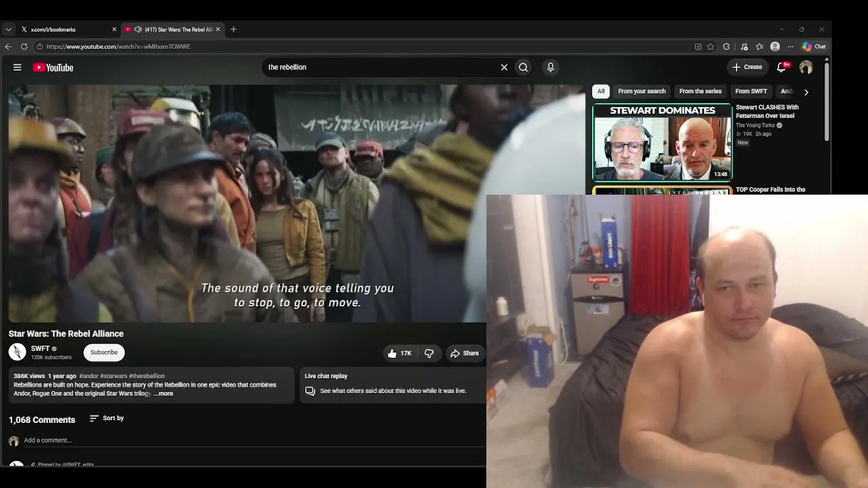Click the 1,068 Comments heading
This screenshot has height=488, width=868.
tap(42, 420)
